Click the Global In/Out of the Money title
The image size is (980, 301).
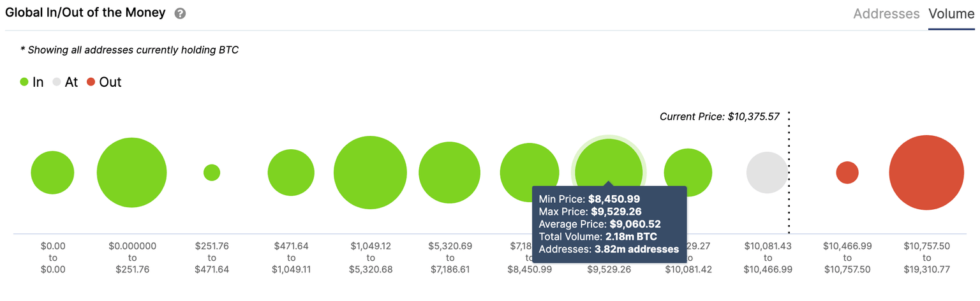[85, 13]
